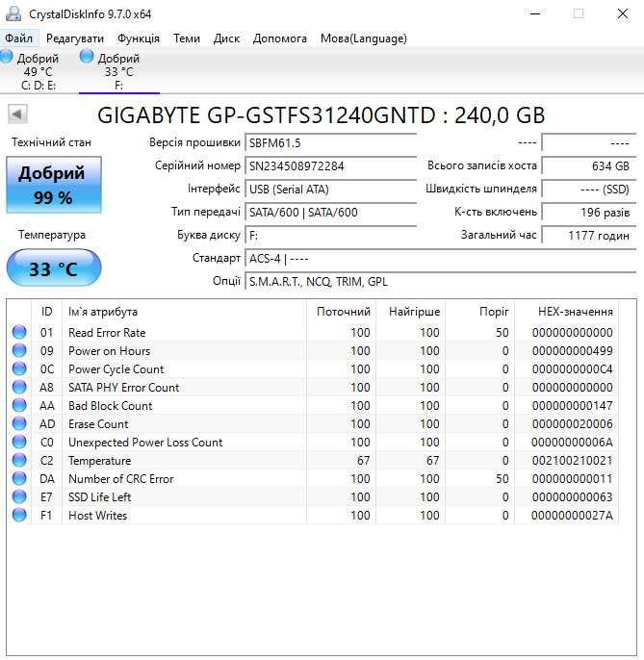Screen dimensions: 644x660
Task: Click the options field S.M.A.R.T., NCQ, TRIM, GPL
Action: point(440,281)
